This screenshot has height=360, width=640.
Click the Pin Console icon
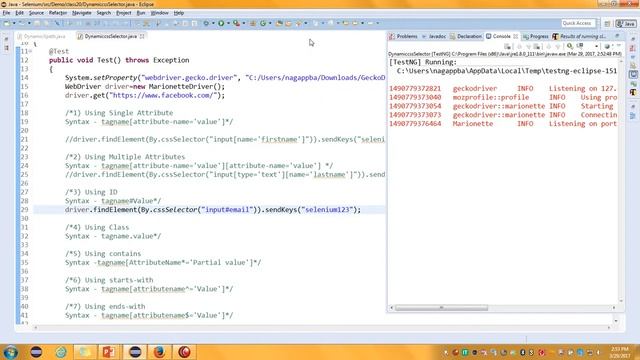click(x=570, y=46)
